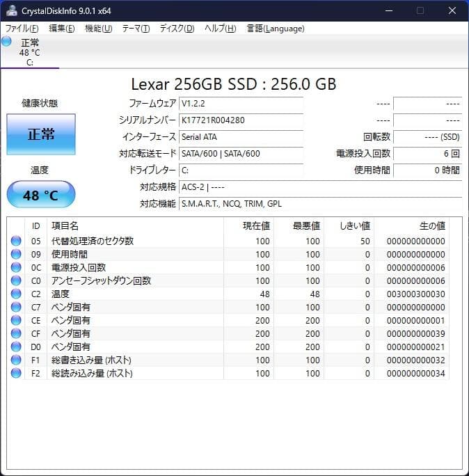Screen dimensions: 469x476
Task: Open the ディスク(D) menu
Action: point(177,29)
